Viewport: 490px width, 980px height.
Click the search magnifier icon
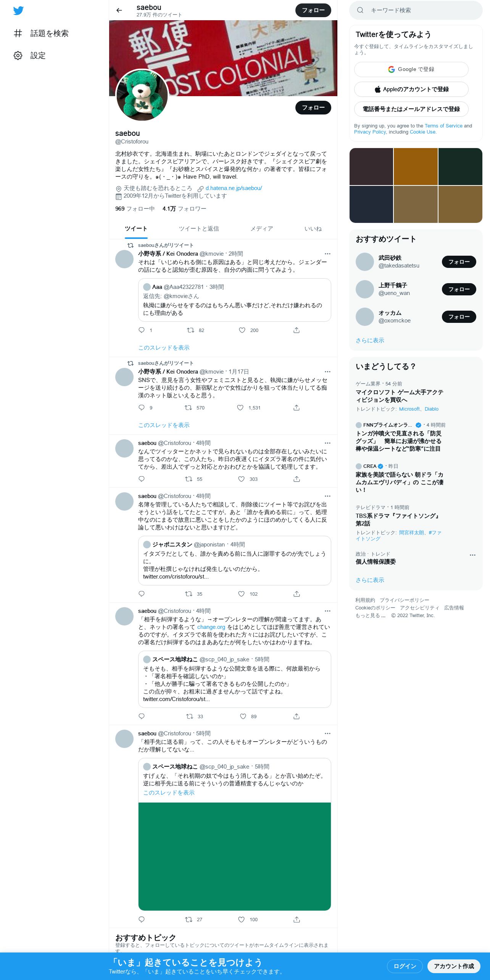360,10
